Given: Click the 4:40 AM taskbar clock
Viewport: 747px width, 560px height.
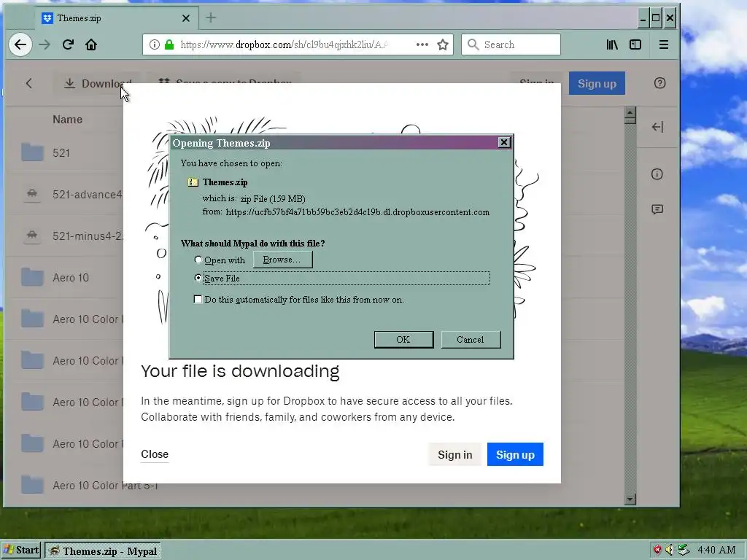Looking at the screenshot, I should (x=716, y=551).
